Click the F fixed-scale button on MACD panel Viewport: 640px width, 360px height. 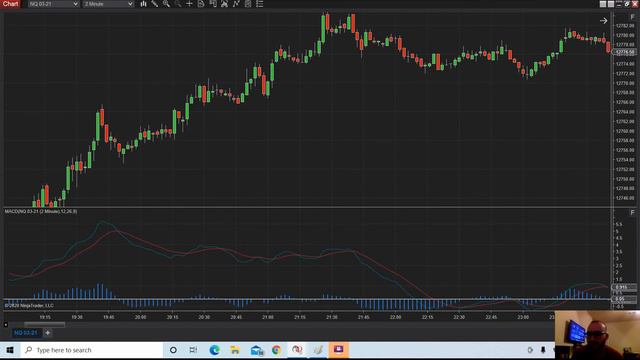(632, 213)
